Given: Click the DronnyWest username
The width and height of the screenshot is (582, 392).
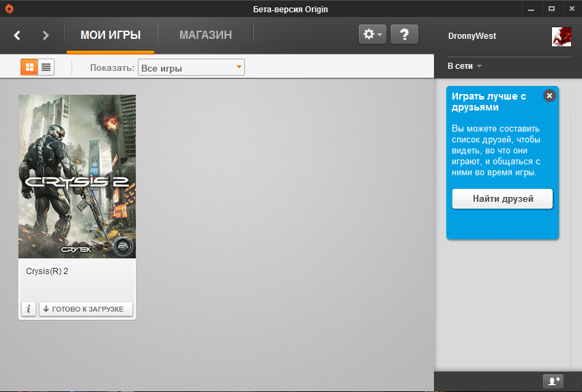Looking at the screenshot, I should [x=471, y=36].
